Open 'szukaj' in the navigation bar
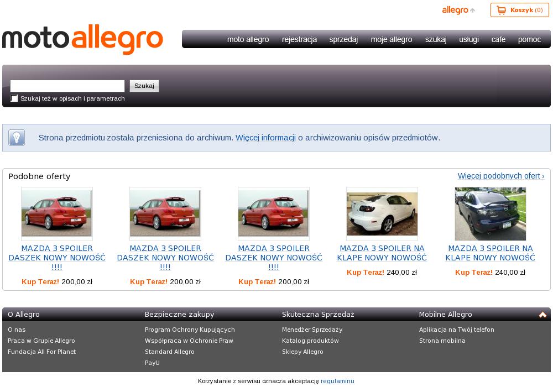The width and height of the screenshot is (553, 392). (436, 39)
